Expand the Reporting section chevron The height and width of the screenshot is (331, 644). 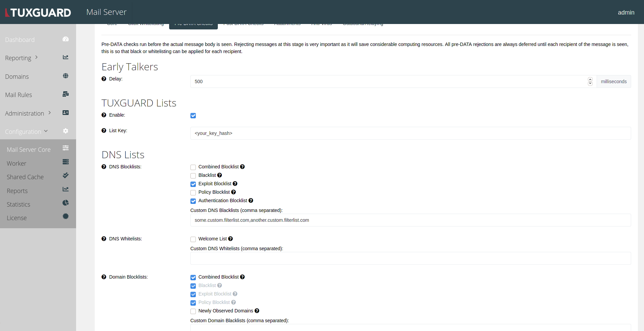click(37, 57)
